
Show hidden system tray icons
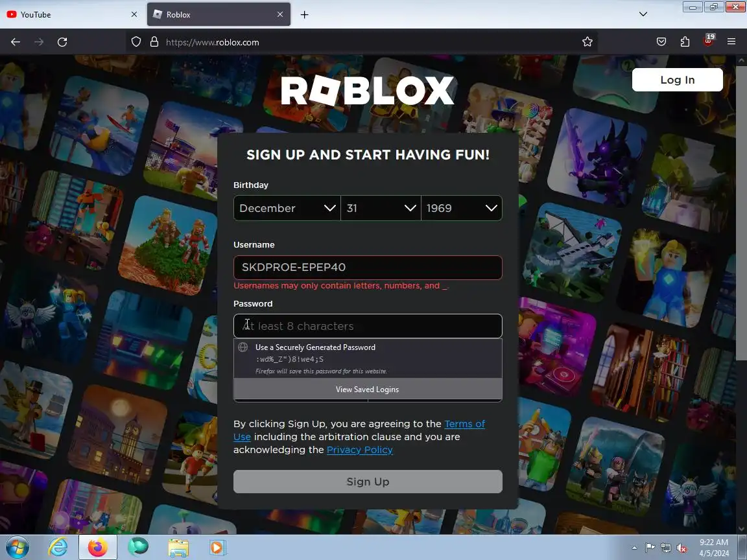(x=634, y=548)
